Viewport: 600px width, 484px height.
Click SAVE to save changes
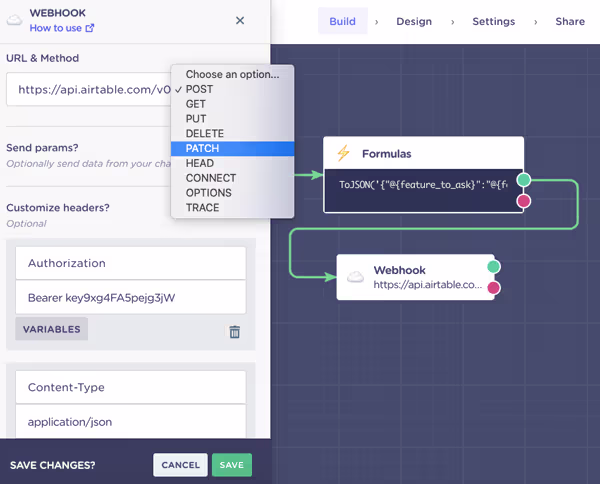(232, 465)
